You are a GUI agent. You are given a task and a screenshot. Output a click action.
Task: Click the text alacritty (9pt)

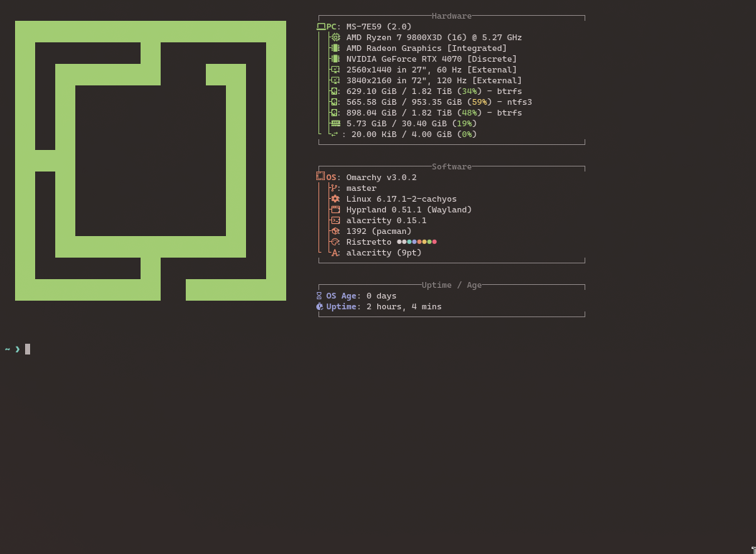pyautogui.click(x=384, y=253)
